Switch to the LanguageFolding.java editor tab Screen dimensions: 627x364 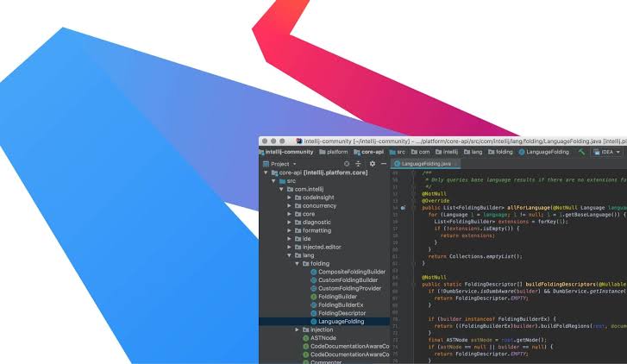tap(423, 163)
